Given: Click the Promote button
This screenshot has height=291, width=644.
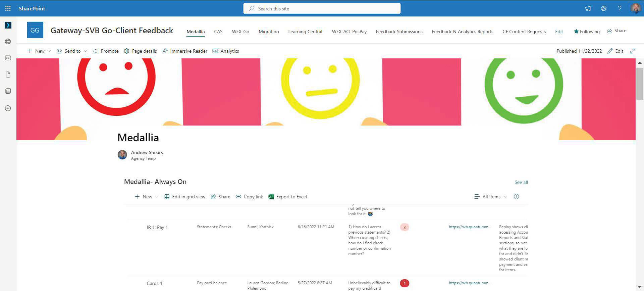Looking at the screenshot, I should pyautogui.click(x=106, y=51).
